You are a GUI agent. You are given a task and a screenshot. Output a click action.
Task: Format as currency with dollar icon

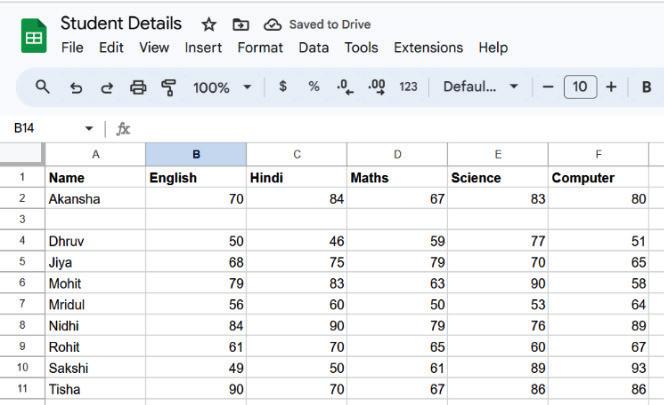(283, 87)
